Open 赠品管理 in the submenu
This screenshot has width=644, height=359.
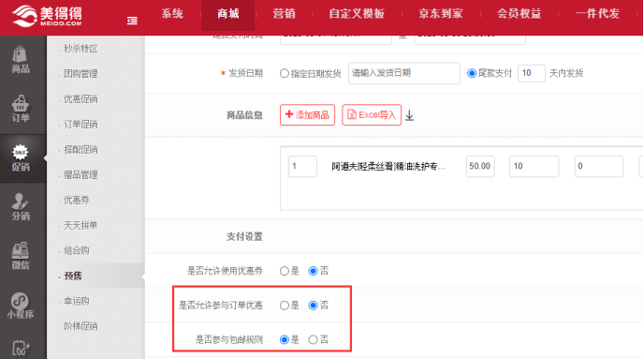tap(80, 174)
